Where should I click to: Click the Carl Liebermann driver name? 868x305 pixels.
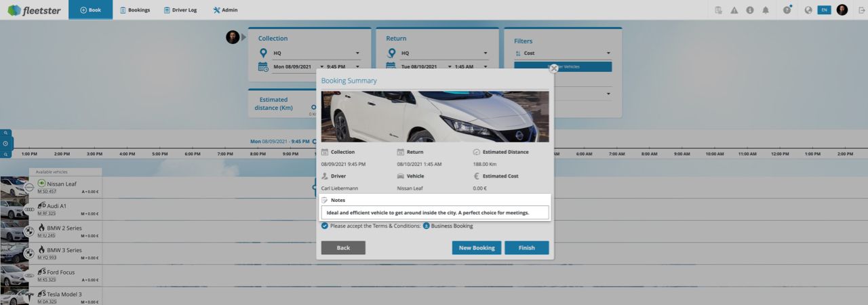(340, 188)
